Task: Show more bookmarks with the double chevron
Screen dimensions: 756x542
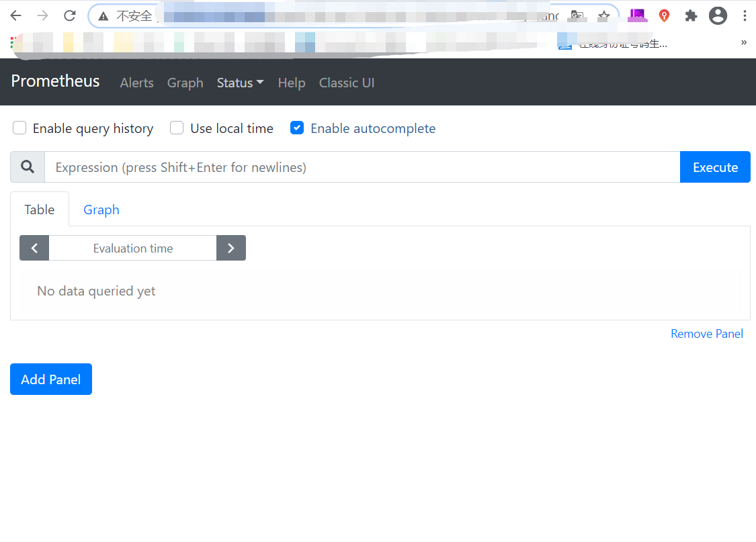Action: (744, 42)
